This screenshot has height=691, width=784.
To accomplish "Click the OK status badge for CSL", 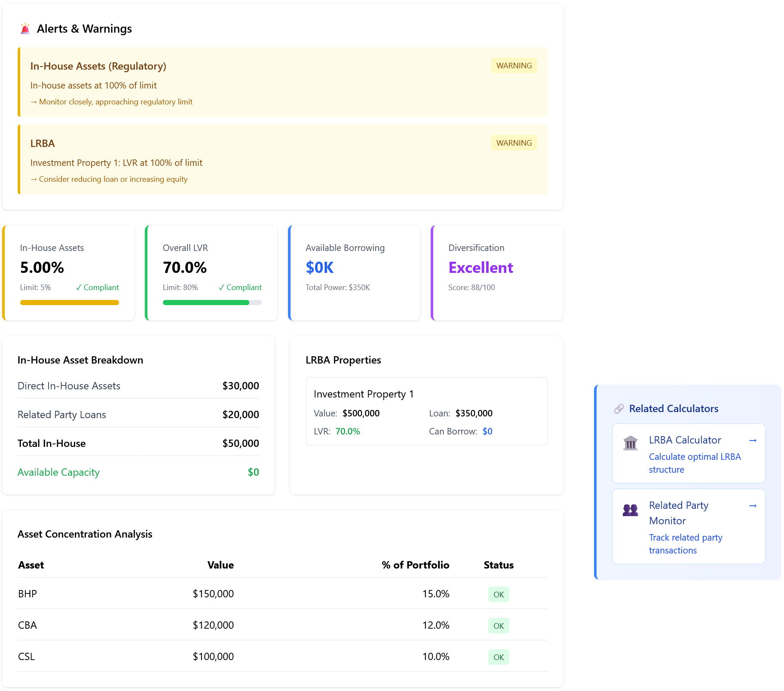I will coord(499,657).
